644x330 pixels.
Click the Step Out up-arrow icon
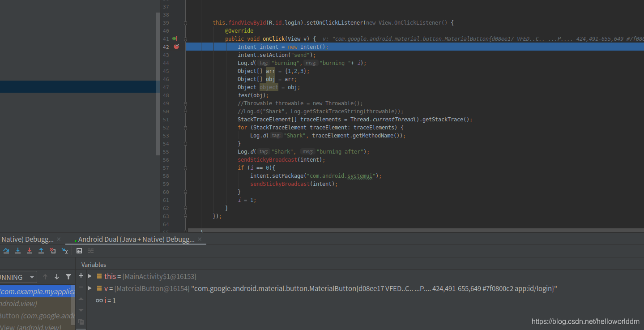pos(41,251)
